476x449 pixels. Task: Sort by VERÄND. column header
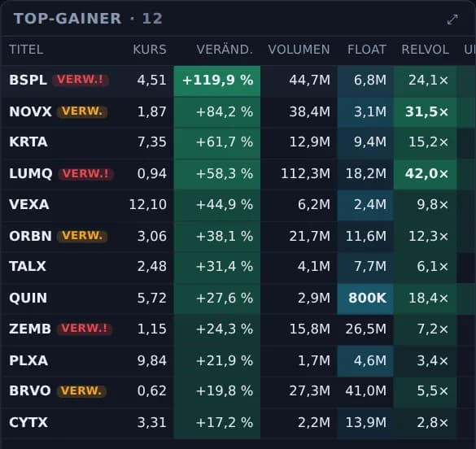pyautogui.click(x=225, y=50)
